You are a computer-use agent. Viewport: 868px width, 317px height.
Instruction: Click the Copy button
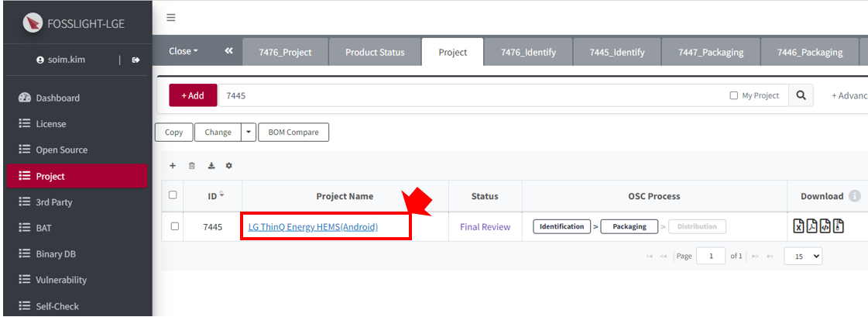(x=173, y=133)
